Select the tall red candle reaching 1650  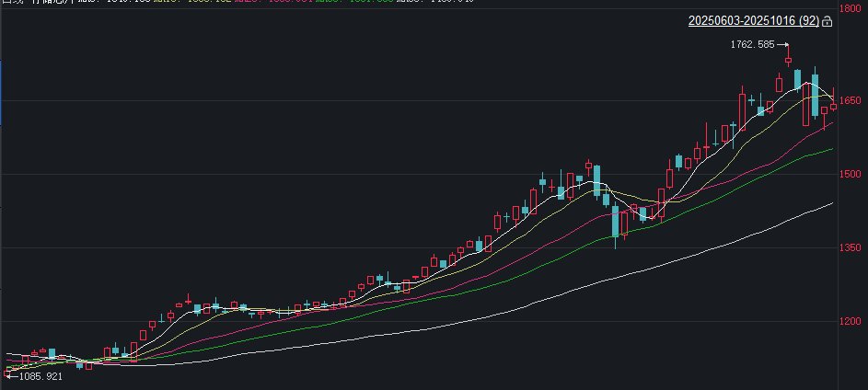(x=742, y=110)
